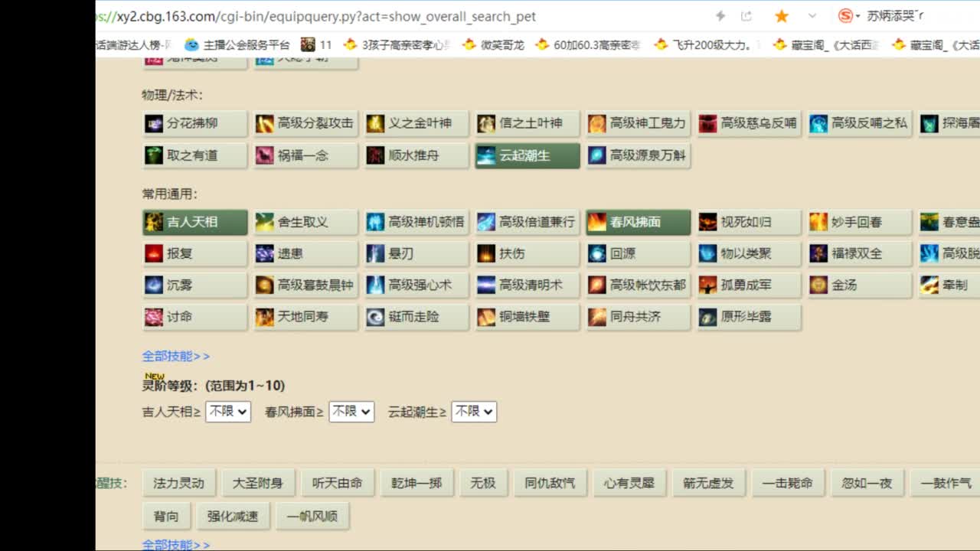Choose the 同舟共济 skill icon
The width and height of the screenshot is (980, 551).
coord(597,317)
